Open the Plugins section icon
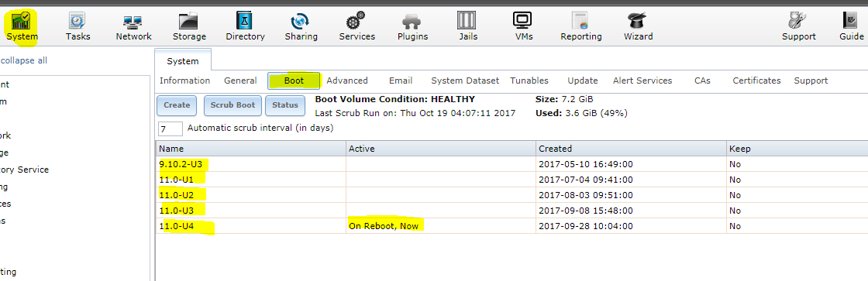 (x=412, y=22)
